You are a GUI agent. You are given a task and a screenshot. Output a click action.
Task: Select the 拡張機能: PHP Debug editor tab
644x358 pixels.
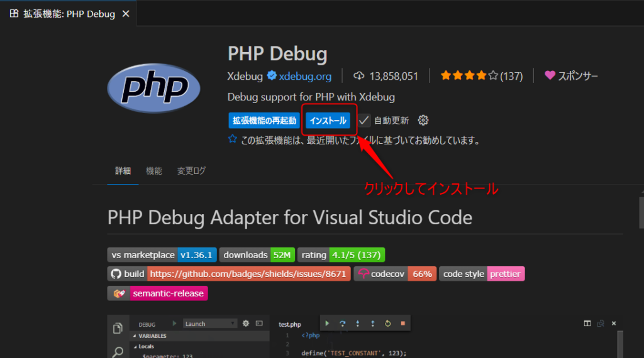point(68,14)
